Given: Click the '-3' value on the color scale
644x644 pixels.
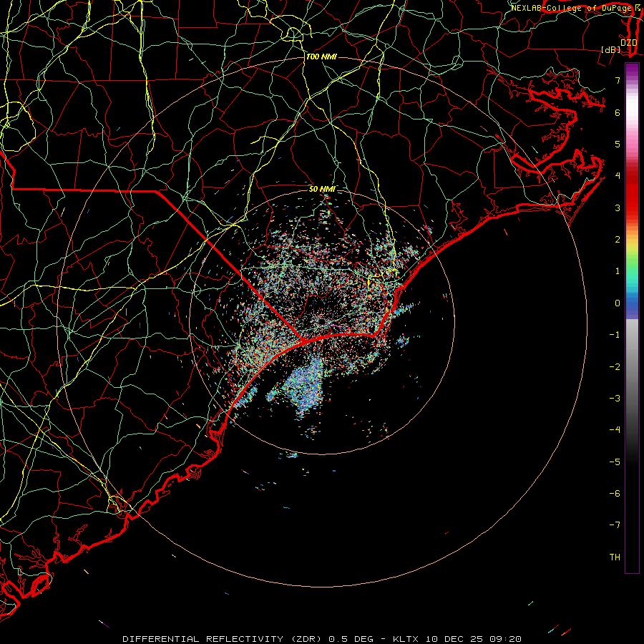Looking at the screenshot, I should [615, 399].
